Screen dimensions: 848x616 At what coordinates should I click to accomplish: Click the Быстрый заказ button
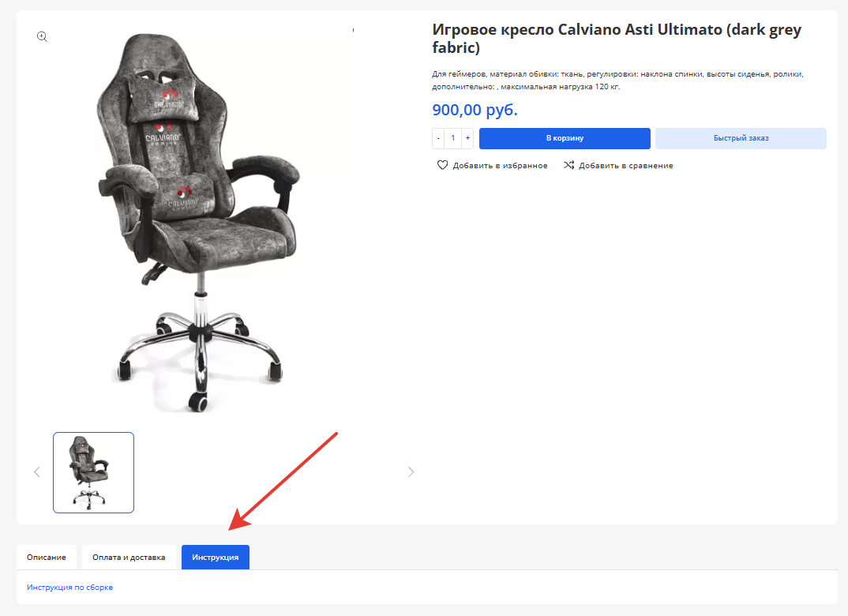coord(741,138)
